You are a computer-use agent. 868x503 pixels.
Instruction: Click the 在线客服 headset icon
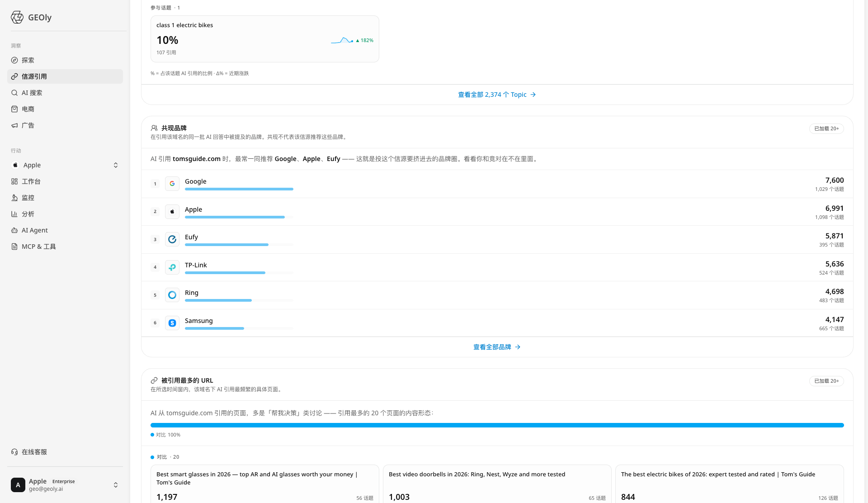pos(14,452)
